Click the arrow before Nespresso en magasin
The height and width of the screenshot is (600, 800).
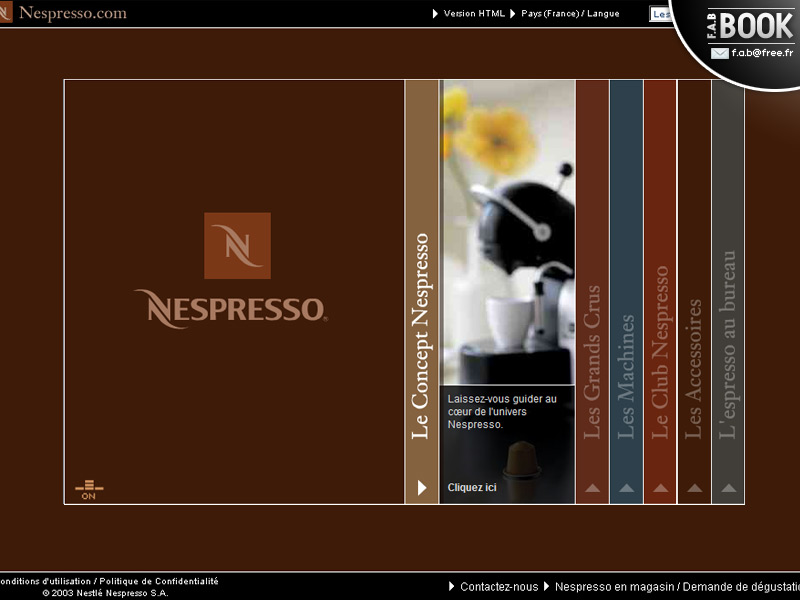coord(546,587)
